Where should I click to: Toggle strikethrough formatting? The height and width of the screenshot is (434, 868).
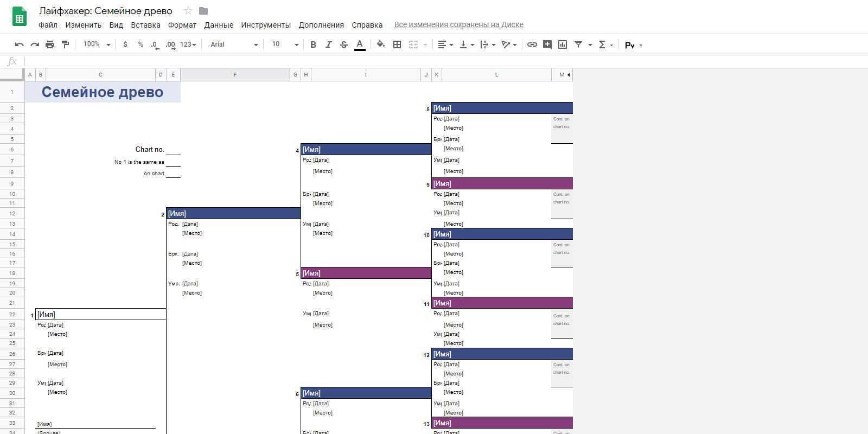pos(343,44)
